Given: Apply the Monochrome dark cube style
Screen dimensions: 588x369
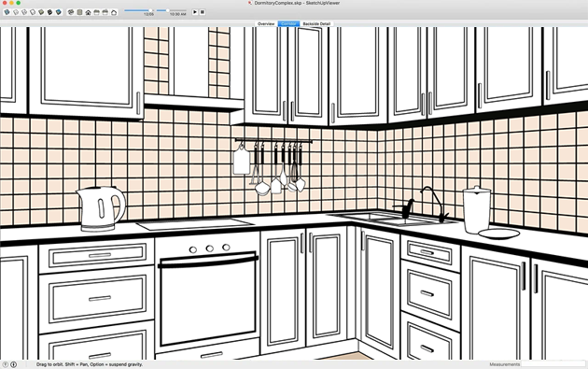Looking at the screenshot, I should click(49, 12).
